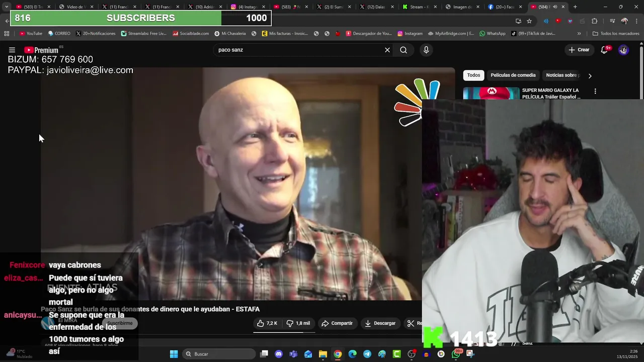Select the 'Todos' filter chip
The width and height of the screenshot is (644, 362).
tap(473, 75)
